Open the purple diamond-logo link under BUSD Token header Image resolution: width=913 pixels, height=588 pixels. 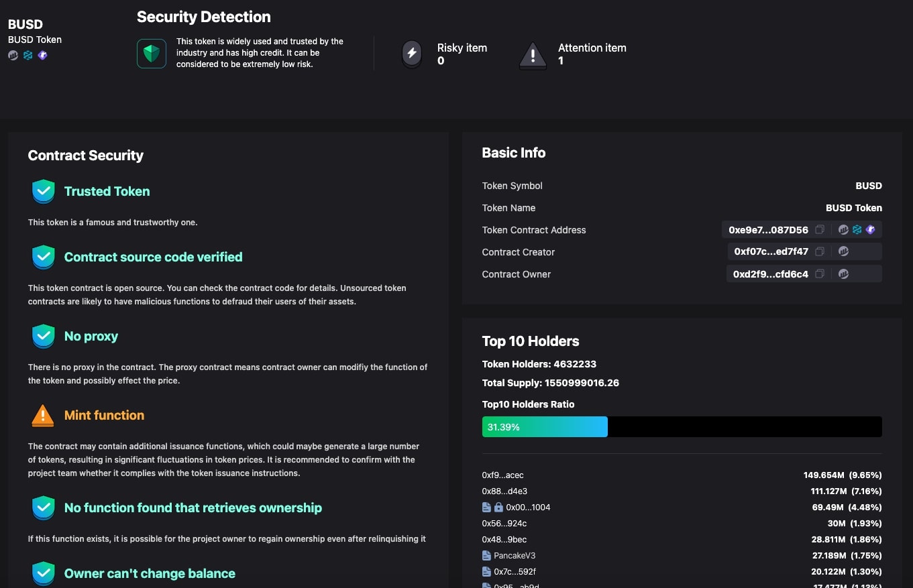click(x=43, y=55)
